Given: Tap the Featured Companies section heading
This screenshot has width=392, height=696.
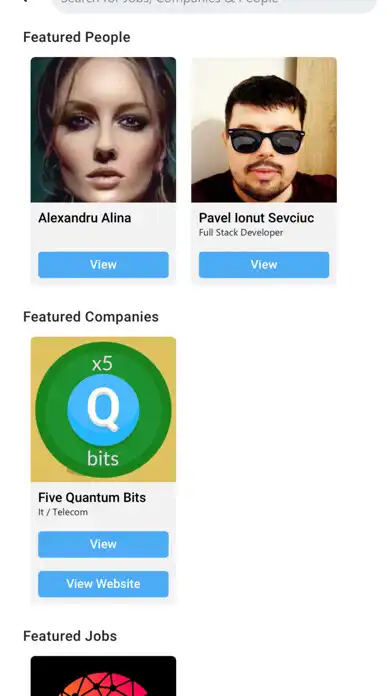Looking at the screenshot, I should pos(91,317).
